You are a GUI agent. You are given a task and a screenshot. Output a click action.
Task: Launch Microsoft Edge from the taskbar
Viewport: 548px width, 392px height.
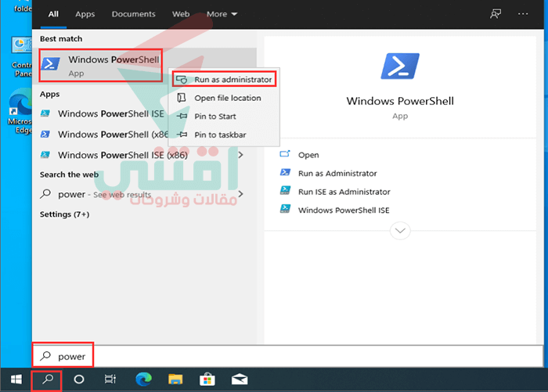[143, 379]
